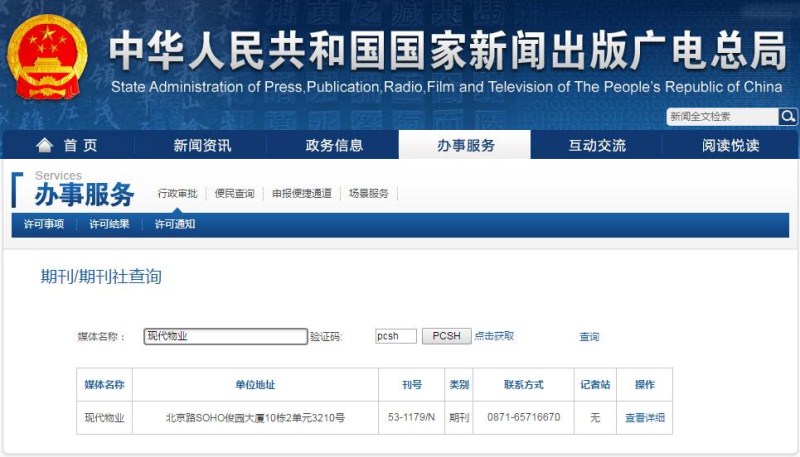Select the 现代物业 name cell
Viewport: 800px width, 457px height.
[x=104, y=418]
